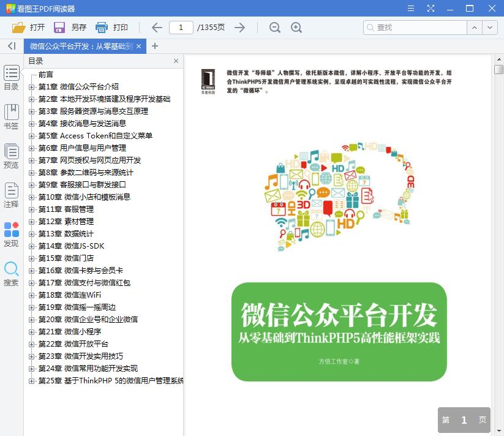The width and height of the screenshot is (504, 436).
Task: Click the 另存 save-as floppy icon
Action: (59, 28)
